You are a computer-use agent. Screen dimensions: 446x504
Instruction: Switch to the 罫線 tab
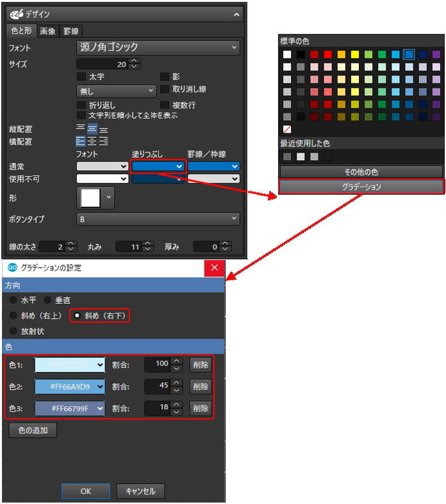coord(71,31)
